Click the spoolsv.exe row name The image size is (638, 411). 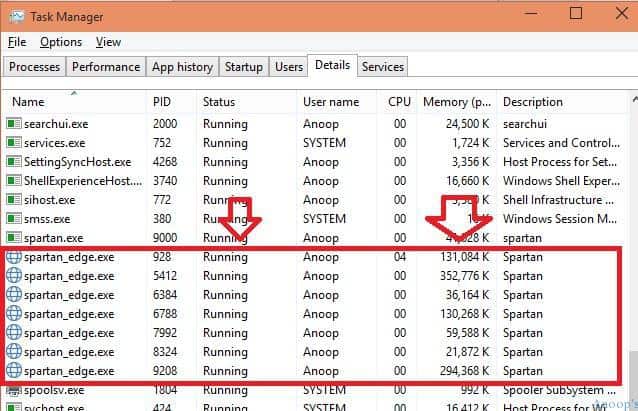tap(54, 390)
